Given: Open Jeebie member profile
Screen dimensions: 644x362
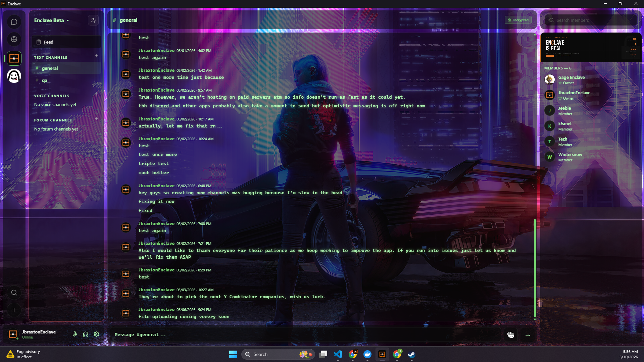Looking at the screenshot, I should pyautogui.click(x=591, y=111).
